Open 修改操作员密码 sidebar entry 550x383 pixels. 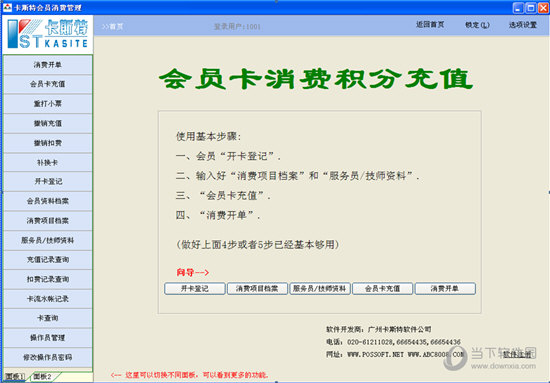coord(48,357)
